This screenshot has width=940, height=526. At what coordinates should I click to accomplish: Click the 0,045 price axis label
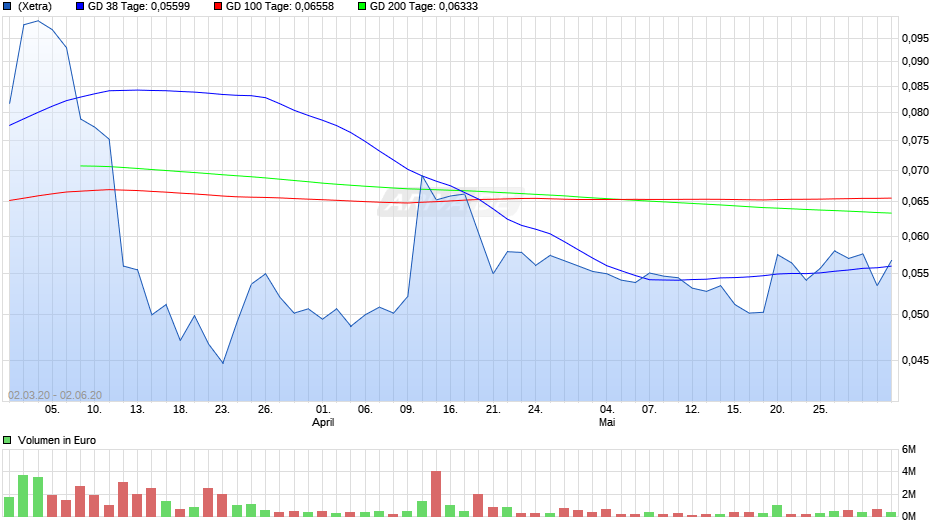915,360
